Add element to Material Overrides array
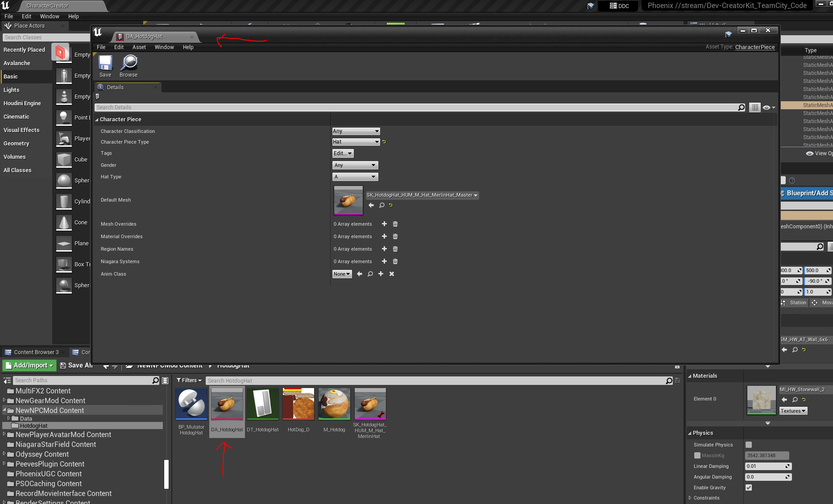 tap(384, 236)
